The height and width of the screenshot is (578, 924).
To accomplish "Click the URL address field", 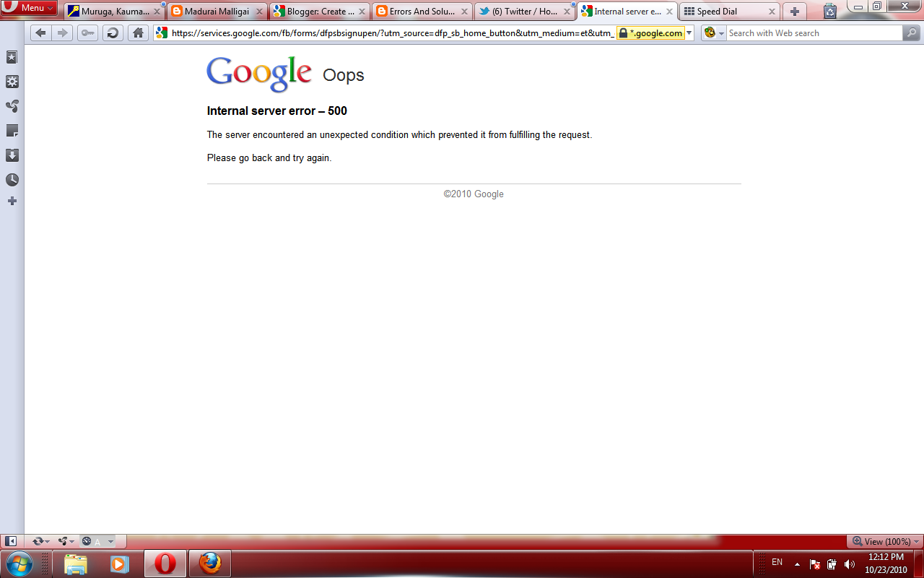I will click(392, 33).
